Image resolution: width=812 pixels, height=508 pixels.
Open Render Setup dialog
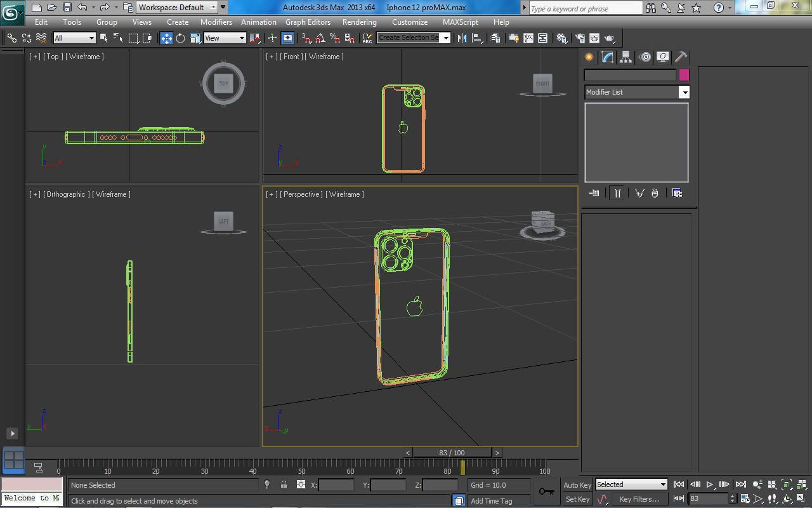click(x=580, y=38)
